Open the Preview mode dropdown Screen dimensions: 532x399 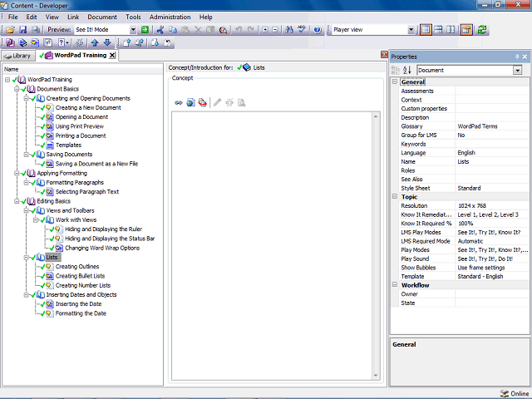point(133,30)
